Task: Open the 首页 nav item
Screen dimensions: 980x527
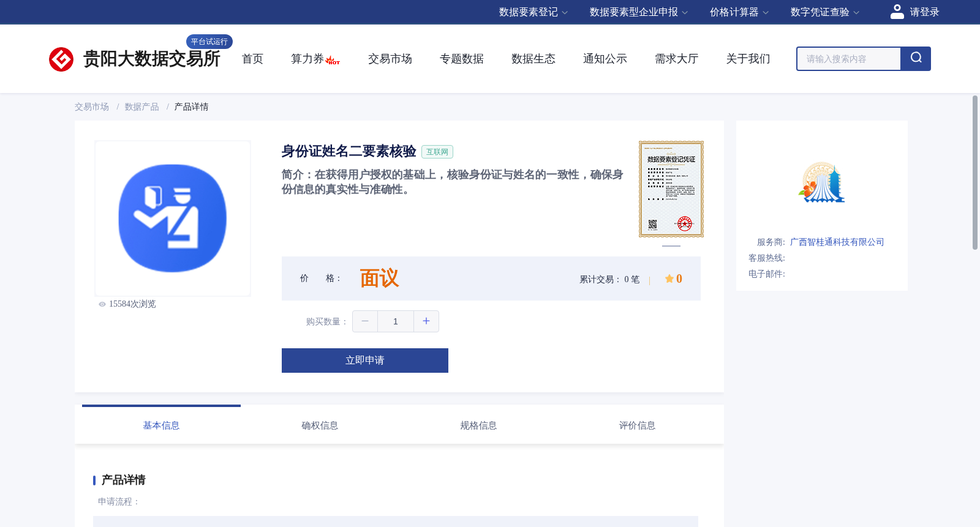Action: tap(252, 59)
